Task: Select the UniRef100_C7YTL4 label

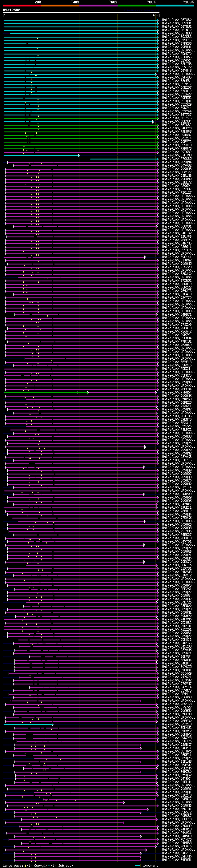Action: pyautogui.click(x=177, y=487)
